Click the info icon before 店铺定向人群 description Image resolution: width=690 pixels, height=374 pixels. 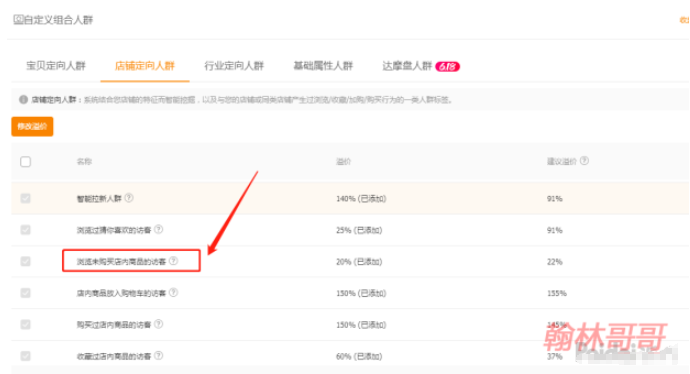(x=23, y=99)
